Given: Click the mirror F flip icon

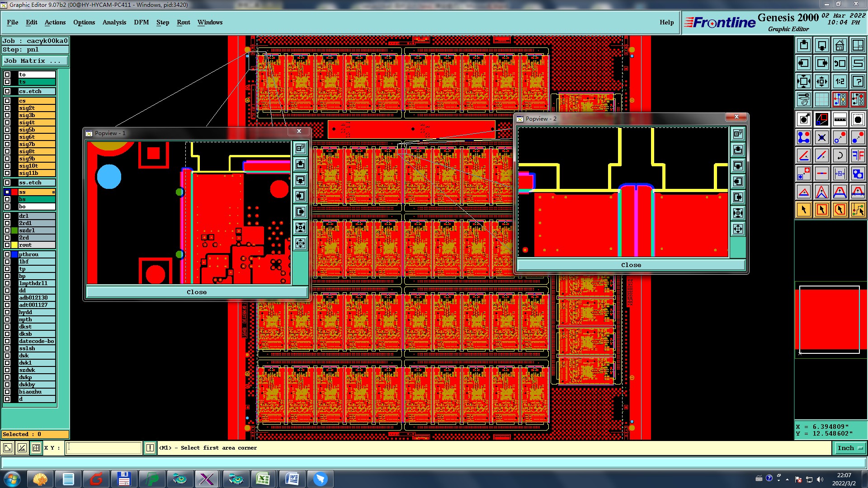Looking at the screenshot, I should tap(858, 156).
